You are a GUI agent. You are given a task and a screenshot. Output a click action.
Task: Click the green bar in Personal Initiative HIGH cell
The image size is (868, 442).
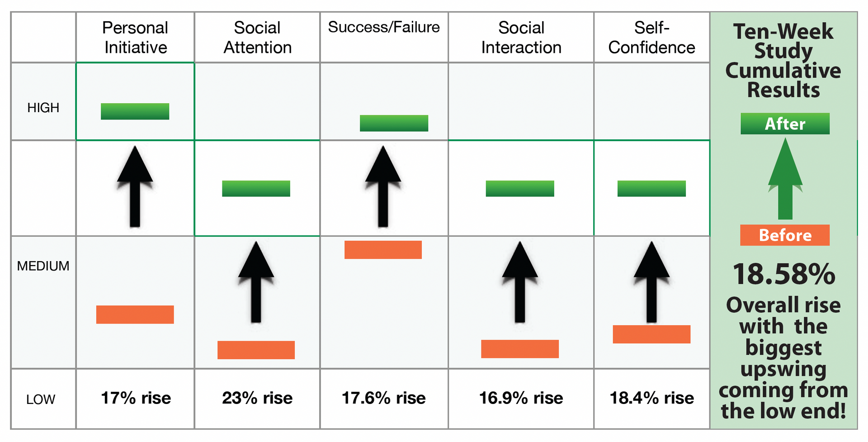point(135,111)
